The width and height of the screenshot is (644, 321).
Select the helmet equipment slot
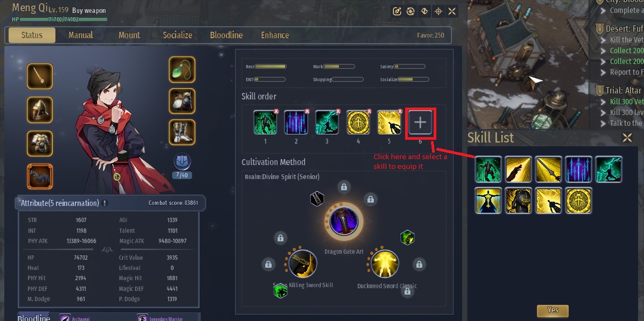point(40,110)
